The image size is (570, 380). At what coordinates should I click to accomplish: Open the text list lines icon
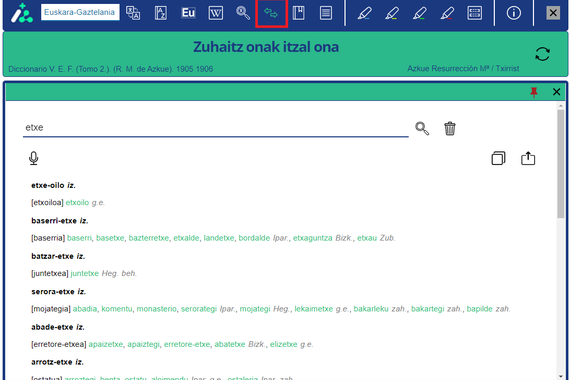[x=326, y=13]
